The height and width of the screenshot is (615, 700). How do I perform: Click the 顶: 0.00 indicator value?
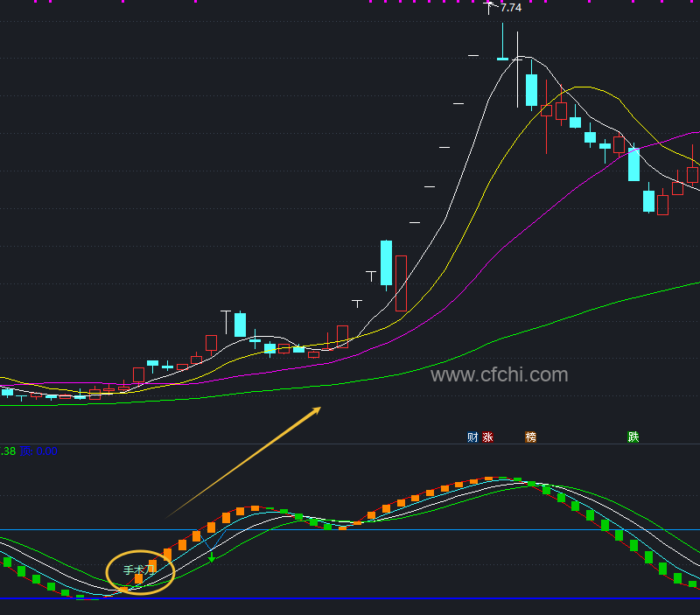click(x=38, y=451)
